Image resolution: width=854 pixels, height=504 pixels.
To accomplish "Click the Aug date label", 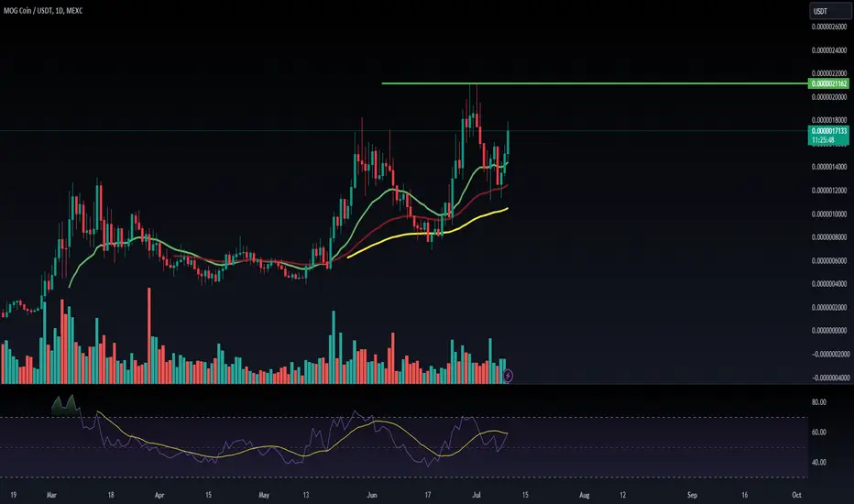I will tap(585, 495).
